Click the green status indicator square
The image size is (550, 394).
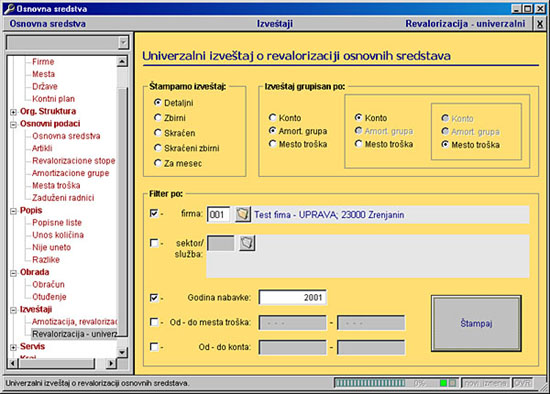tap(443, 383)
